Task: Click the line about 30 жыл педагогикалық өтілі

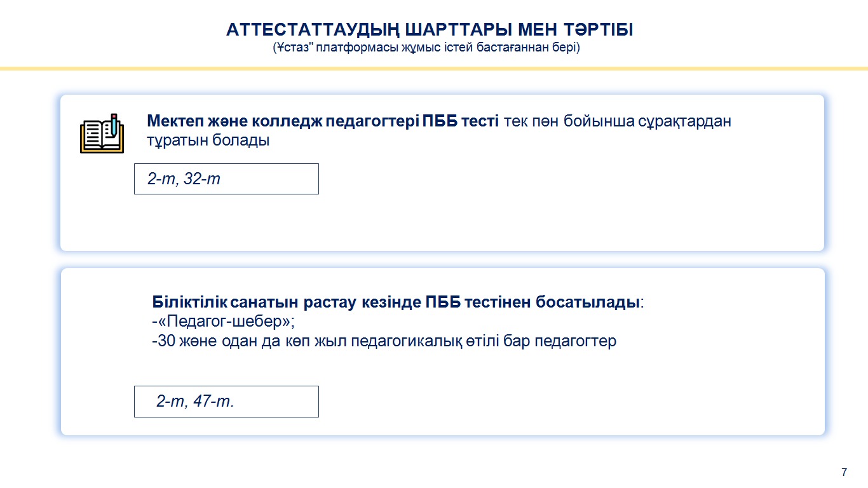Action: 384,341
